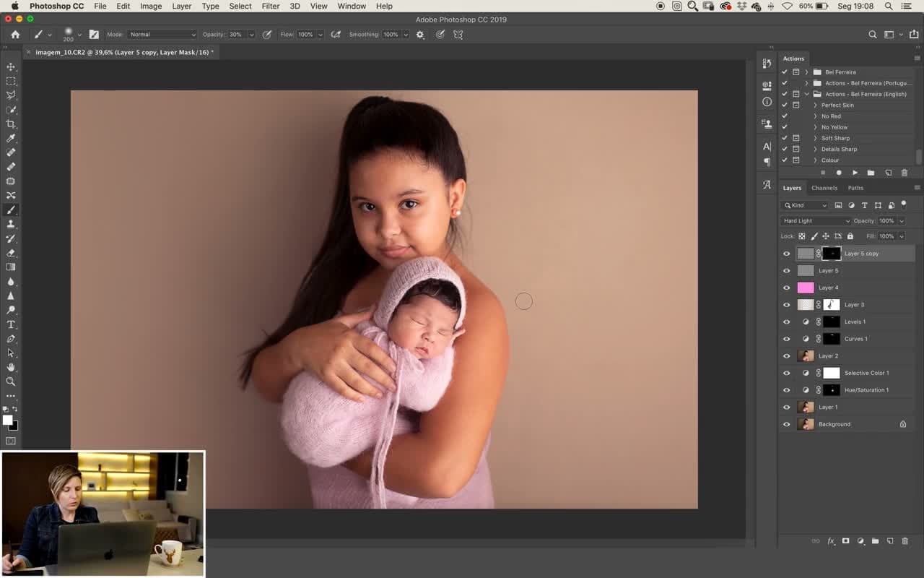Expand the Bel Ferreira action set
Viewport: 924px width, 578px height.
[x=806, y=72]
